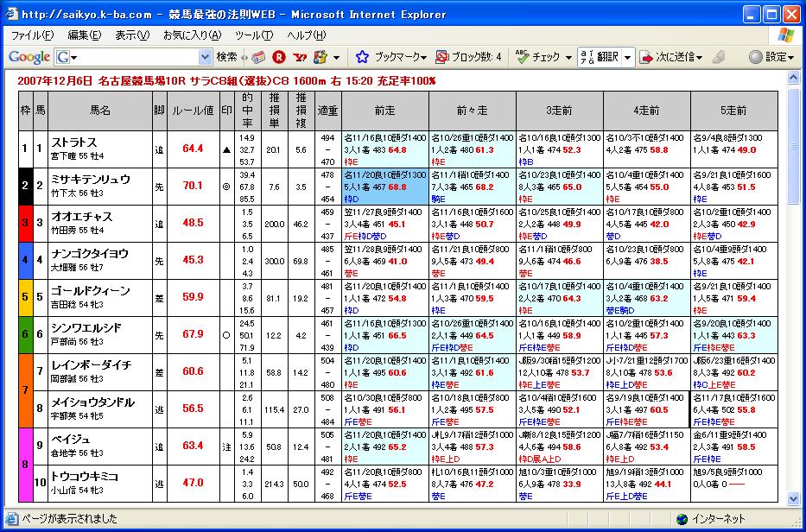Click the Google logo in the toolbar
Viewport: 806px width, 532px height.
point(29,57)
